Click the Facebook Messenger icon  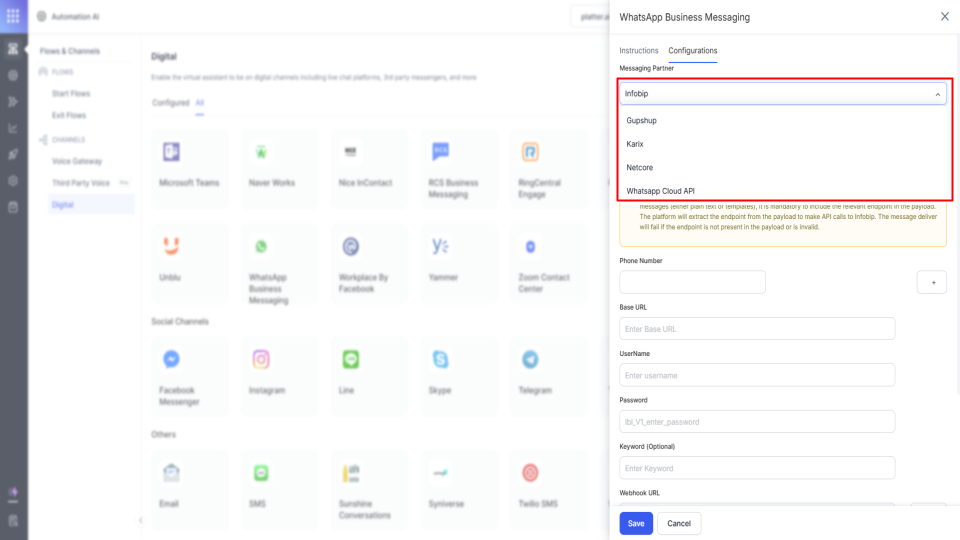(x=171, y=359)
